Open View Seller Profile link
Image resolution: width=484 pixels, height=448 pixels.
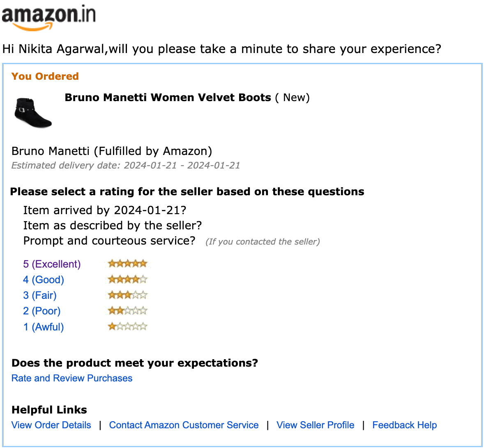315,425
